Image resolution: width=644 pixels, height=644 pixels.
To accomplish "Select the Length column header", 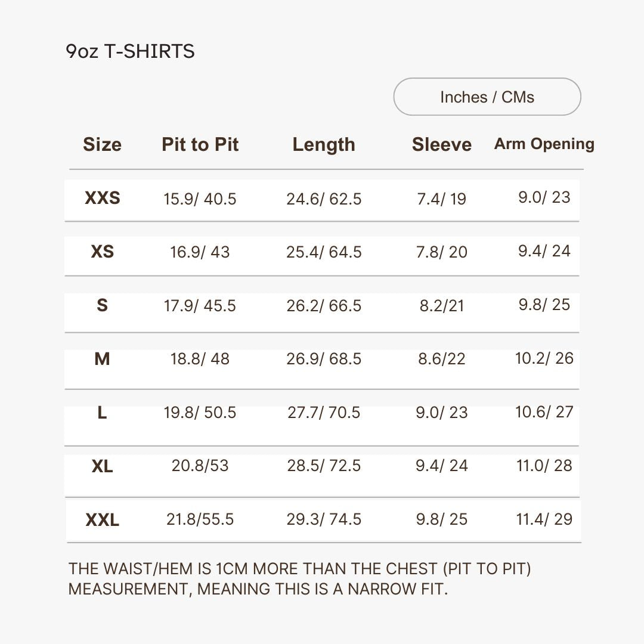I will (x=323, y=144).
